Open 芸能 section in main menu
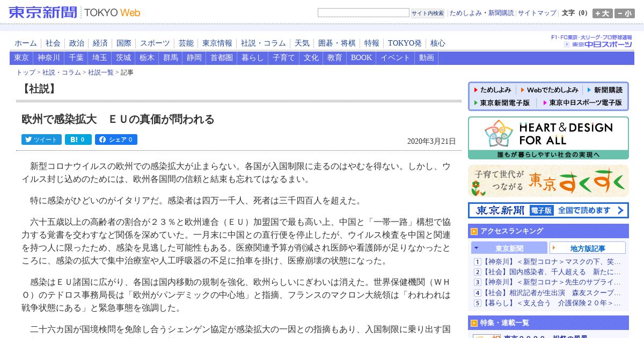 coord(186,43)
